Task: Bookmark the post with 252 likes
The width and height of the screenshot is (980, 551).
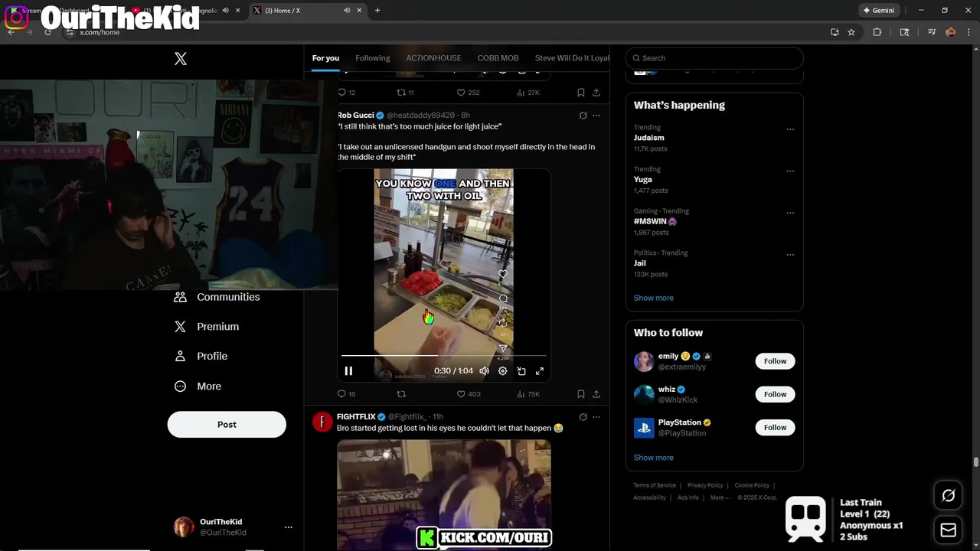Action: 581,93
